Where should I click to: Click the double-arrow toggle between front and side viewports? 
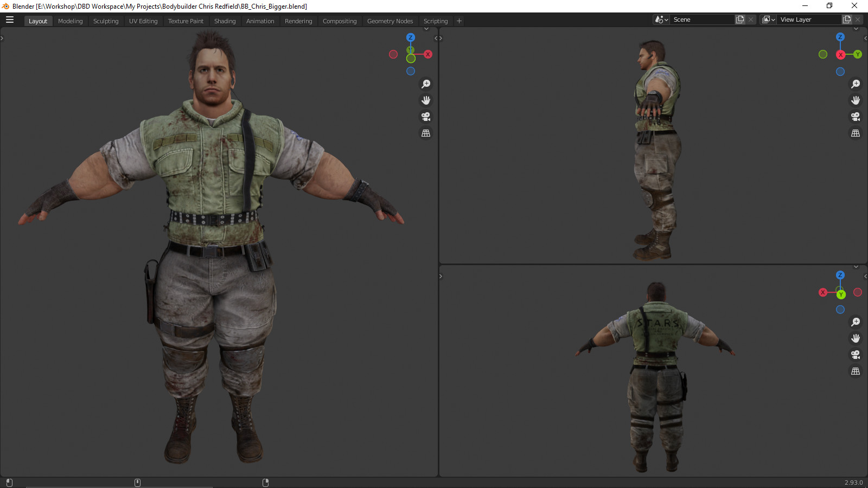438,38
